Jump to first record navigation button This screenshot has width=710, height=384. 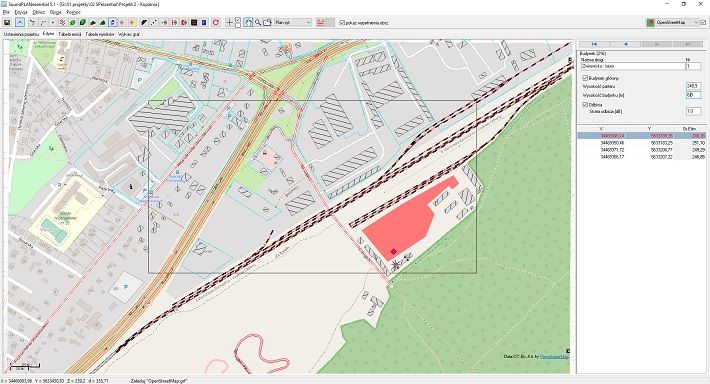(594, 44)
